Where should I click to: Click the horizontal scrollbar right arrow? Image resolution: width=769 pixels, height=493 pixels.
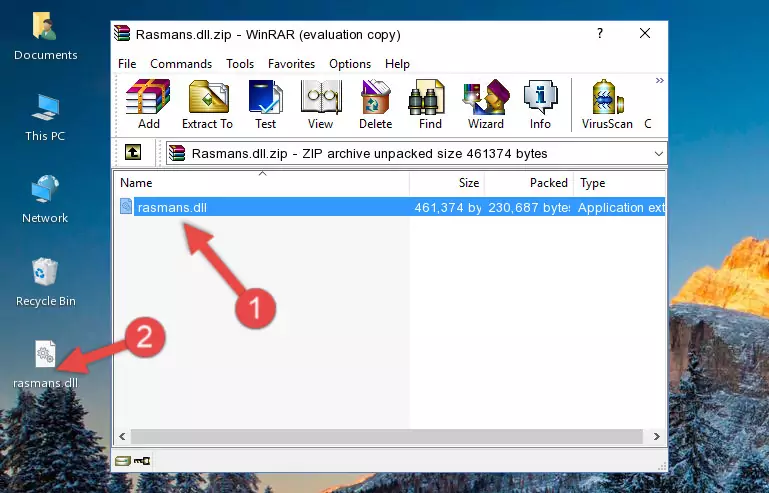coord(657,436)
